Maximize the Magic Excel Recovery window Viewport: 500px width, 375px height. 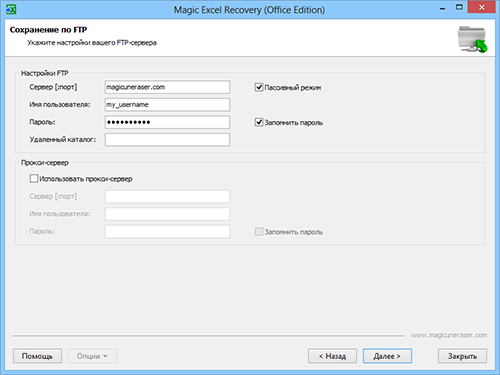click(459, 7)
